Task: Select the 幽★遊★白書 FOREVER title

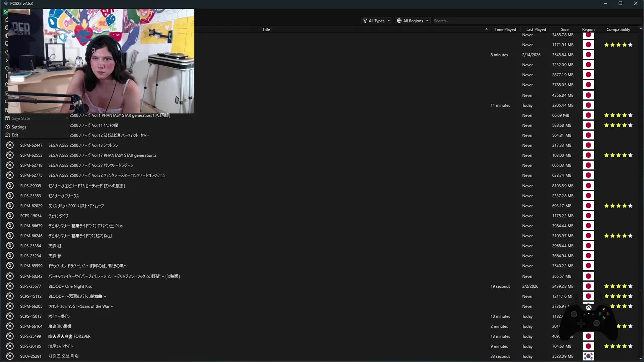Action: 69,336
